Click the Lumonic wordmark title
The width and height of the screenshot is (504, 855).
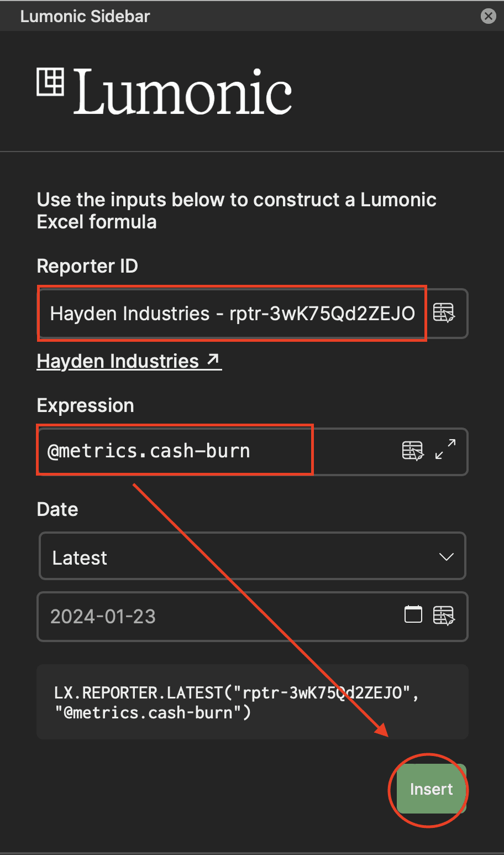182,93
